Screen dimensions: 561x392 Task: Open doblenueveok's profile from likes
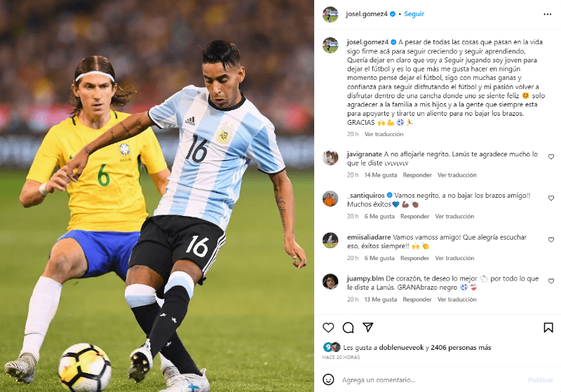[x=401, y=347]
